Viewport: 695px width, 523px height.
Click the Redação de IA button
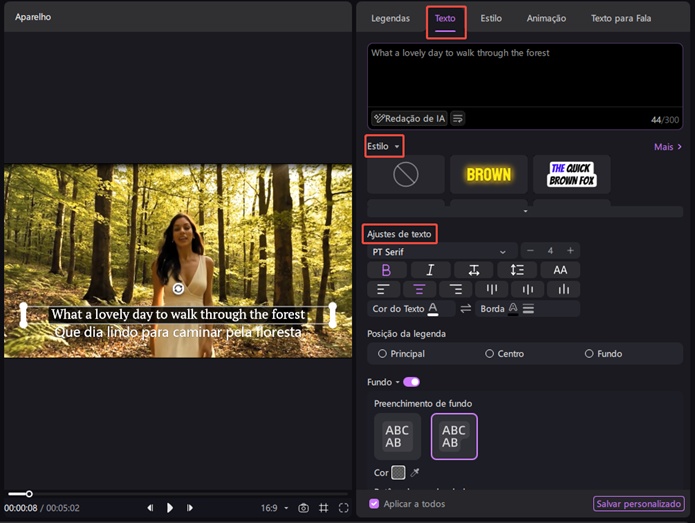408,118
